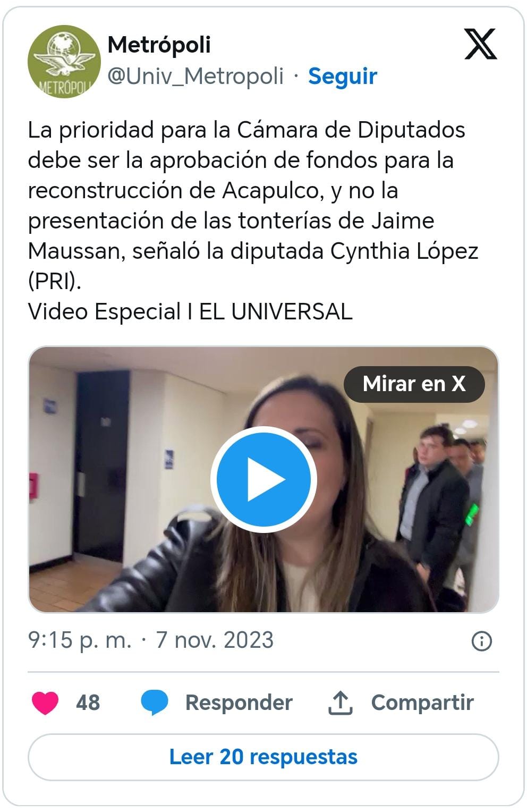Viewport: 527px width, 812px height.
Task: Like the post with the heart icon
Action: (45, 703)
